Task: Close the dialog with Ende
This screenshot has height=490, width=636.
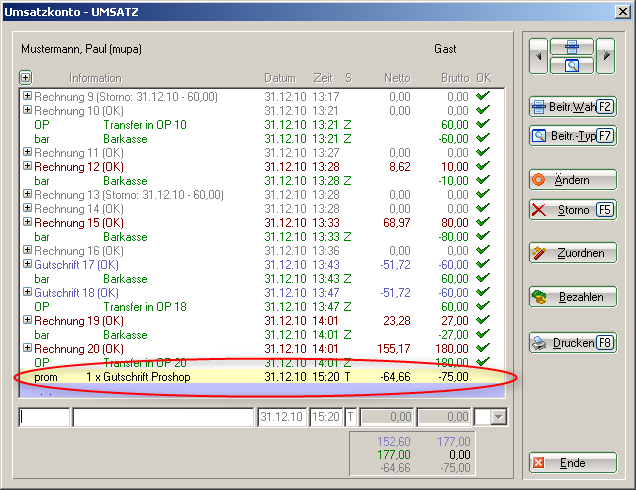Action: point(572,463)
